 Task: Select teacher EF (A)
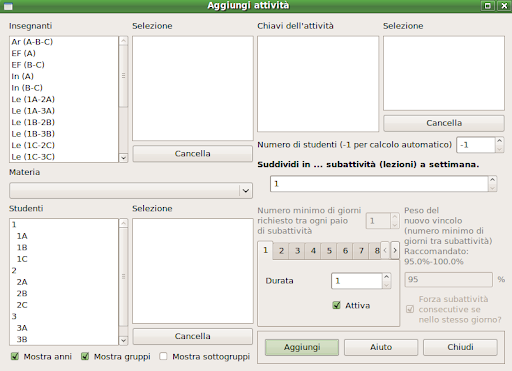(64, 53)
